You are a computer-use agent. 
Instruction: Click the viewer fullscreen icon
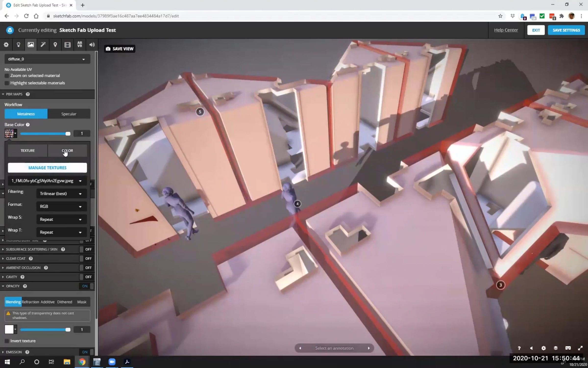click(580, 348)
